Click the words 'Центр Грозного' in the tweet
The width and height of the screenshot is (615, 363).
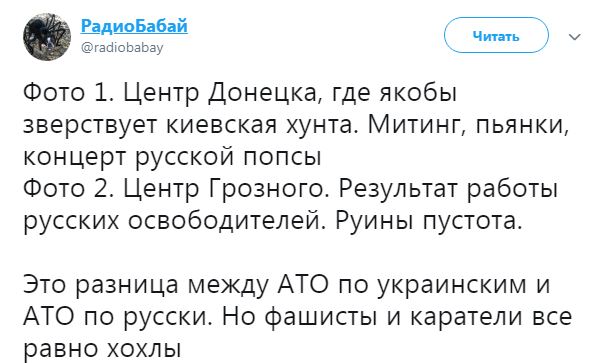coord(227,189)
